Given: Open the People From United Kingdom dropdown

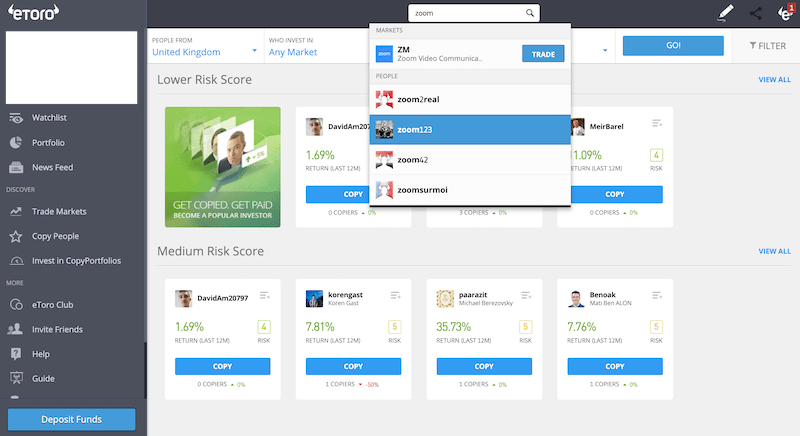Looking at the screenshot, I should 205,46.
